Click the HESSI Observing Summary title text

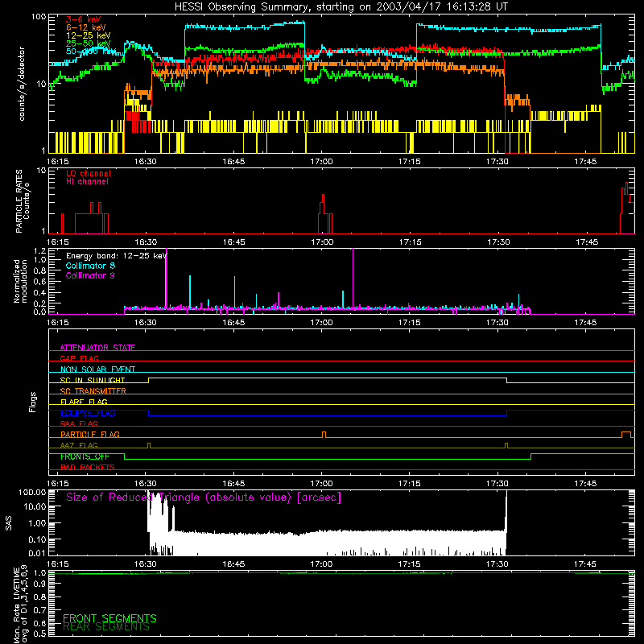pyautogui.click(x=341, y=7)
